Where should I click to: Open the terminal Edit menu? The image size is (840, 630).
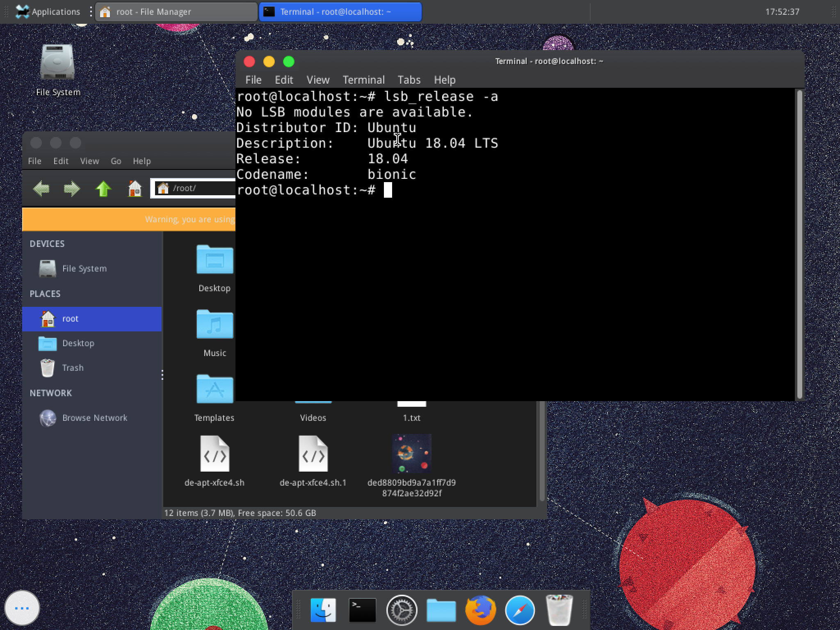click(284, 80)
